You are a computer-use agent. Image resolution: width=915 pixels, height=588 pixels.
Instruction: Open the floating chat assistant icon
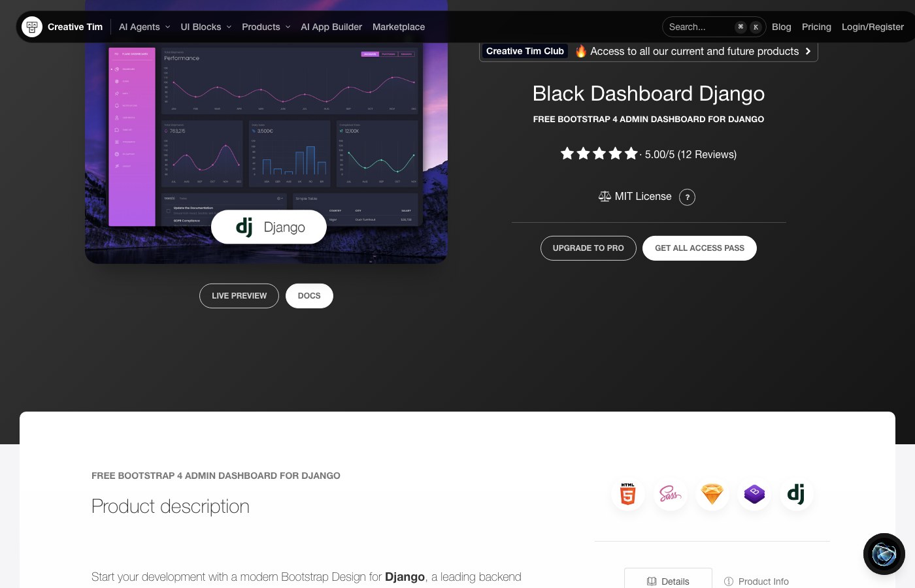point(884,554)
